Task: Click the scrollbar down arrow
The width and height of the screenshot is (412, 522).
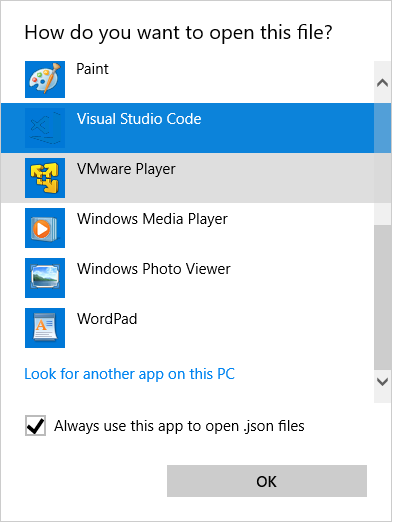Action: (x=382, y=382)
